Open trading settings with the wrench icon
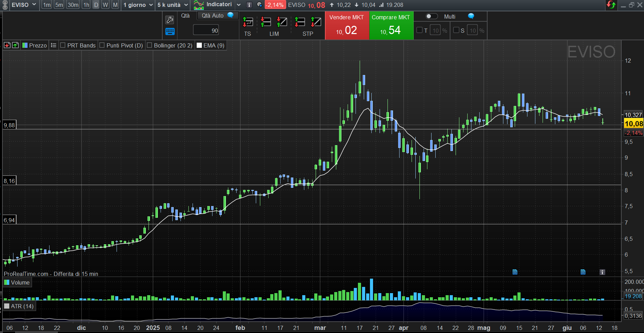This screenshot has height=333, width=644. pyautogui.click(x=170, y=20)
